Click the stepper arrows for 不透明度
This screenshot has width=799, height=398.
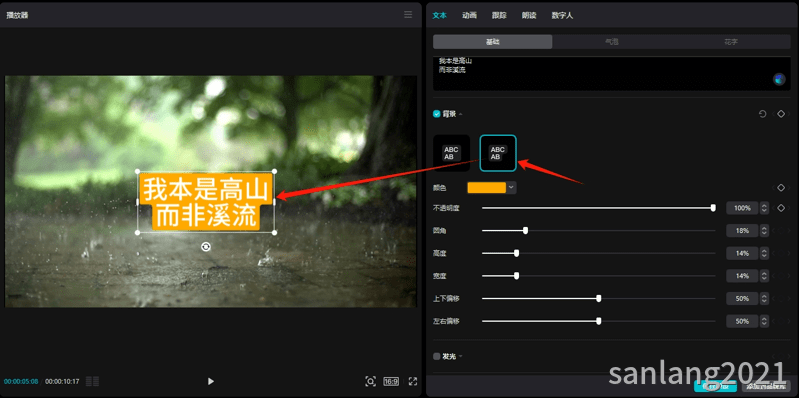[x=764, y=208]
